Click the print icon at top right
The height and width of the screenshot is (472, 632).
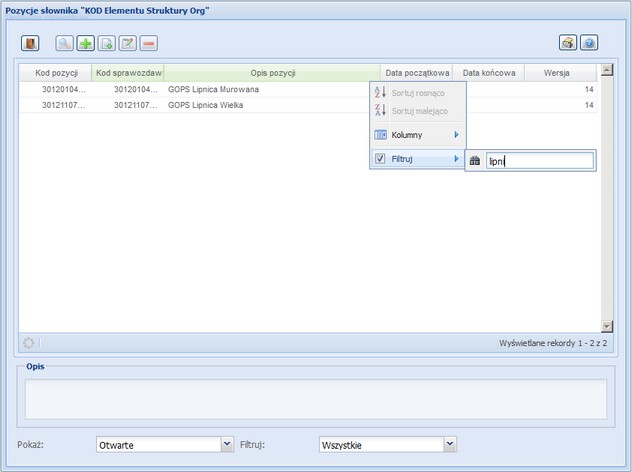568,43
